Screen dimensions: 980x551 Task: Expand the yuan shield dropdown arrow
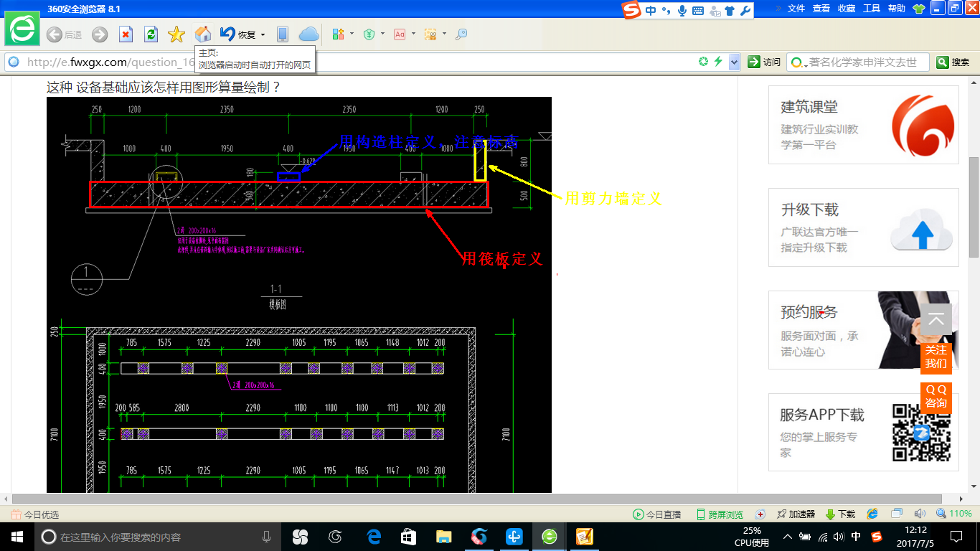[x=382, y=34]
